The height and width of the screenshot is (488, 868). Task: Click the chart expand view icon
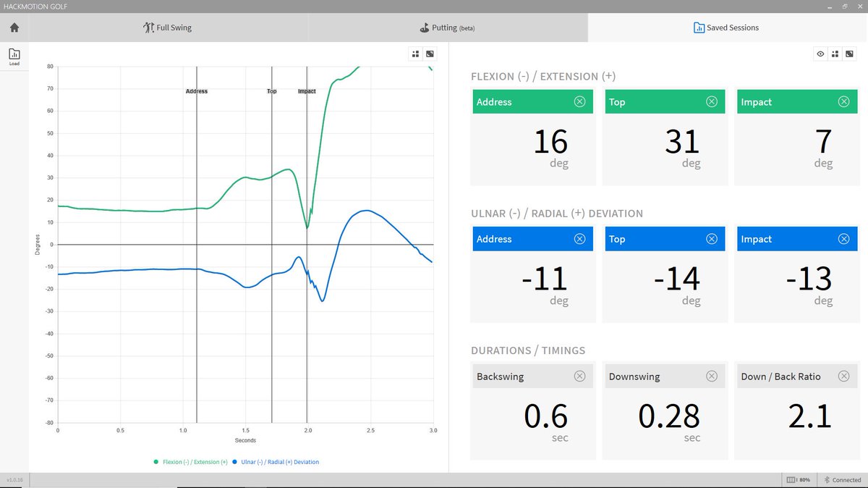pos(430,54)
